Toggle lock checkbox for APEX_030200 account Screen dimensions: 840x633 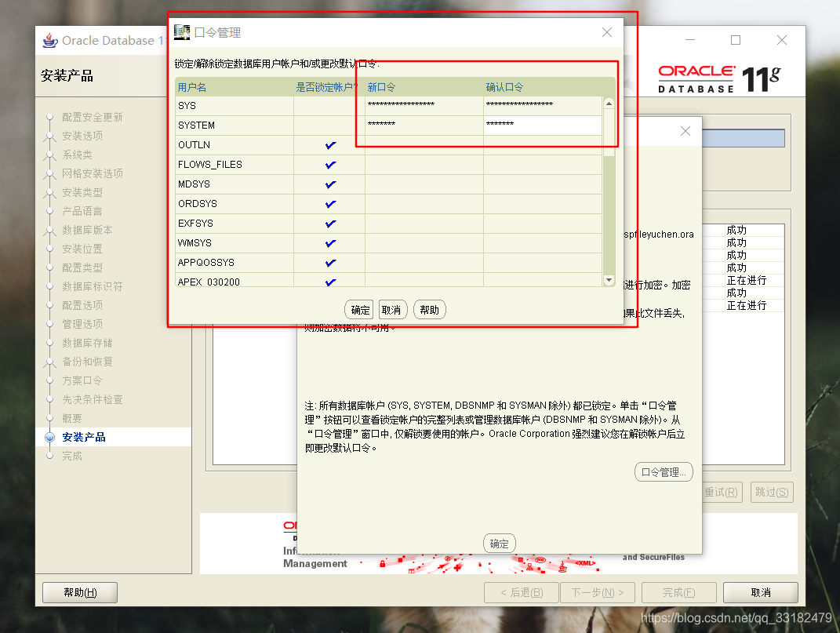[x=330, y=281]
